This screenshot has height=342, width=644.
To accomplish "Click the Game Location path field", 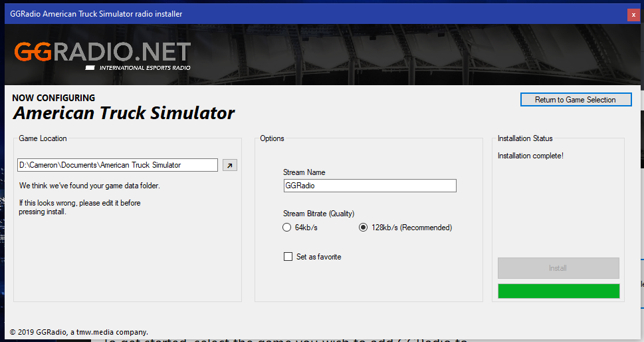I will coord(118,165).
